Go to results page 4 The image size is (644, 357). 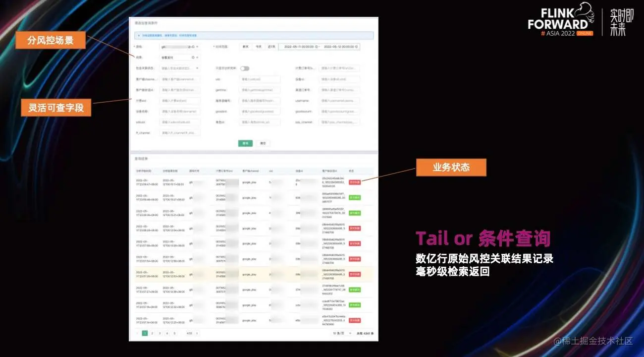(x=167, y=333)
